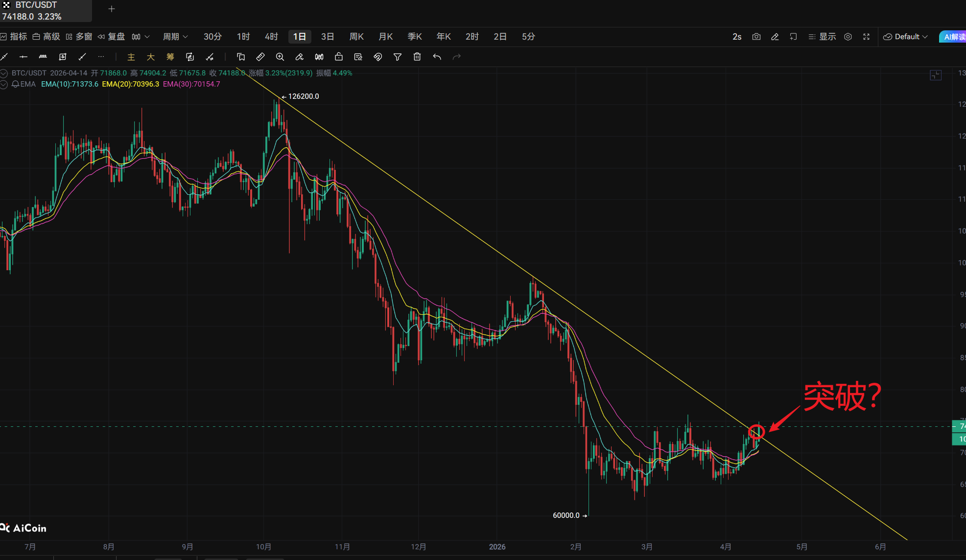This screenshot has height=560, width=966.
Task: Collapse the EMA indicator row toggle
Action: (x=4, y=84)
